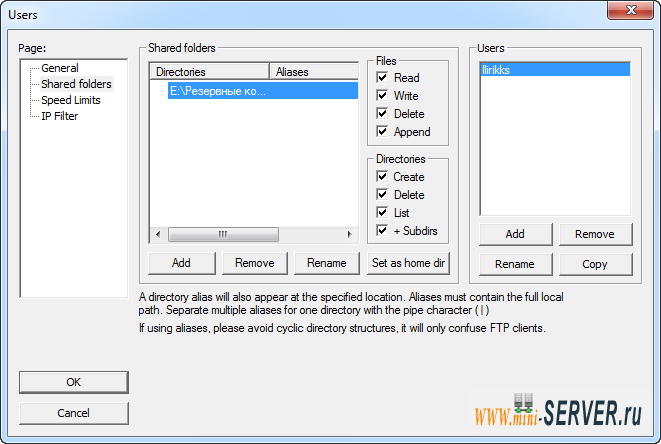This screenshot has width=661, height=444.
Task: Rename the selected user account
Action: click(515, 264)
